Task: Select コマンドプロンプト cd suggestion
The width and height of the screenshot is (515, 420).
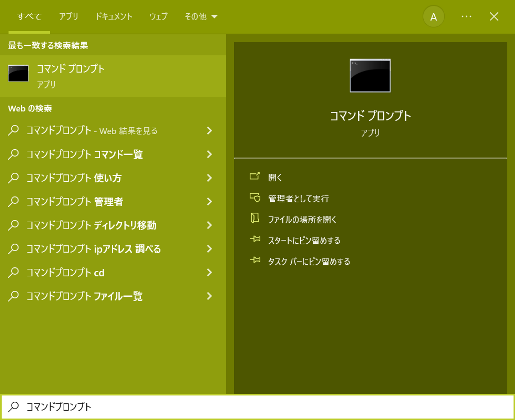Action: pyautogui.click(x=65, y=272)
